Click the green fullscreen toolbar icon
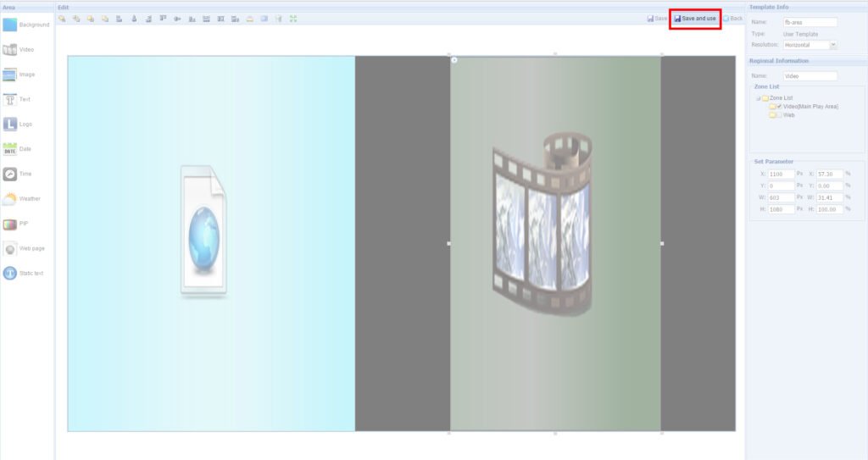This screenshot has height=460, width=868. coord(293,18)
